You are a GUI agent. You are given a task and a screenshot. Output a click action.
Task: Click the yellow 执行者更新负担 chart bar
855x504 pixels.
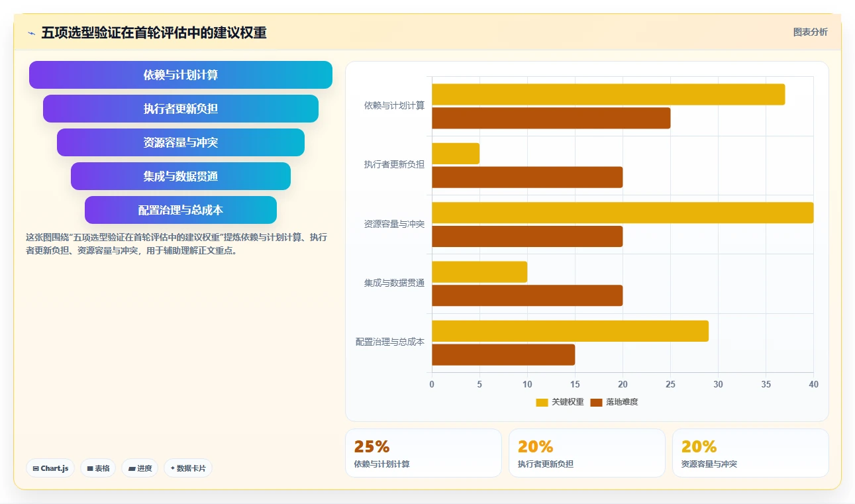coord(456,154)
